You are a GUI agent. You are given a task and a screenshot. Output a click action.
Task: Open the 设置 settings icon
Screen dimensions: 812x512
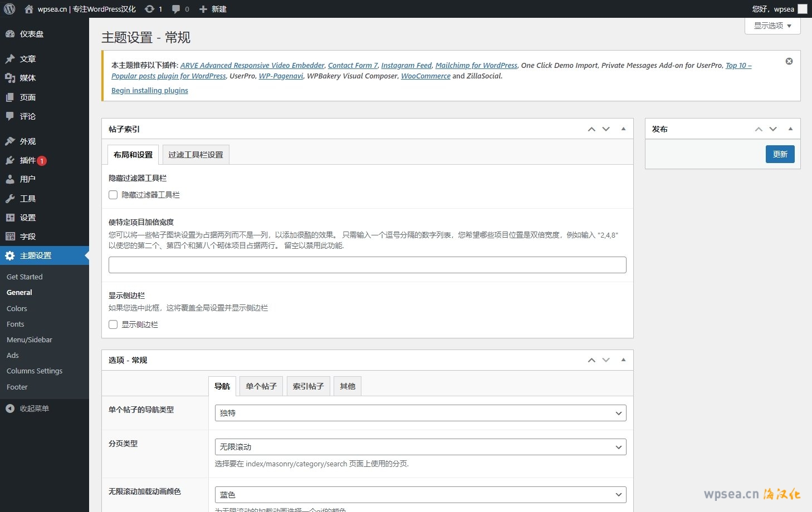(x=10, y=218)
